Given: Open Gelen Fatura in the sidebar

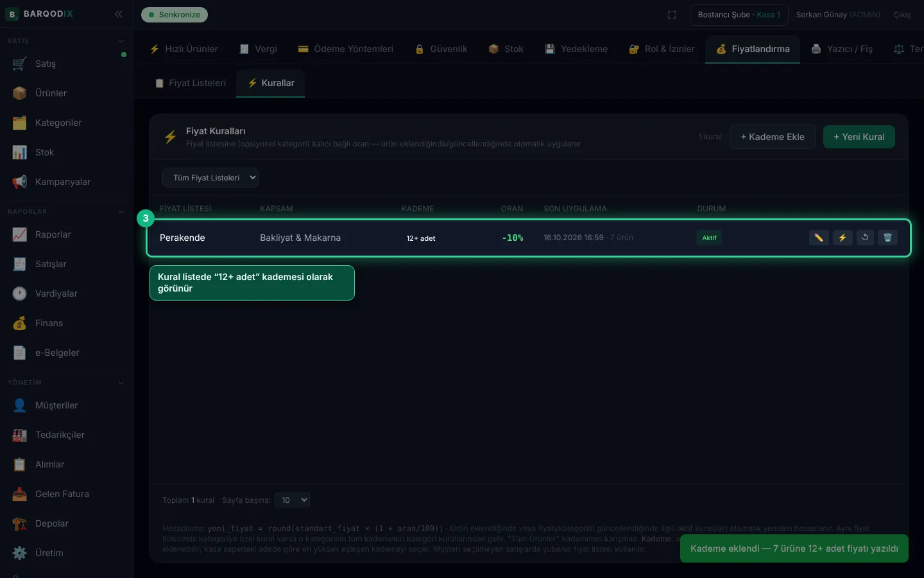Looking at the screenshot, I should click(67, 494).
